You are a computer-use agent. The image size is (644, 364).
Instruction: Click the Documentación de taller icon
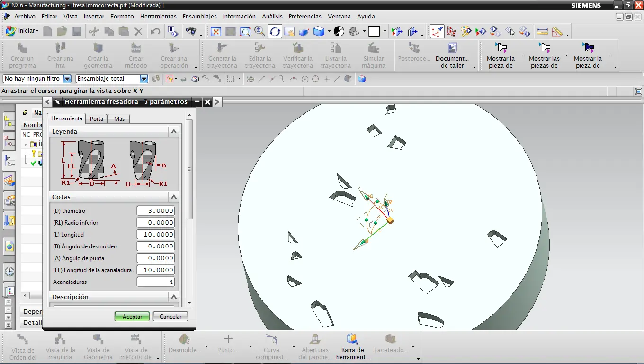[x=452, y=48]
